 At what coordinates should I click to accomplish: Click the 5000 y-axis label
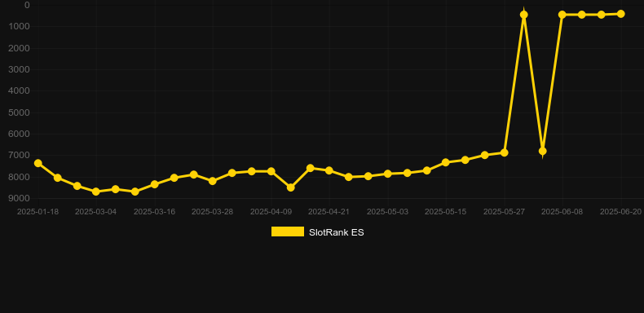[x=20, y=112]
